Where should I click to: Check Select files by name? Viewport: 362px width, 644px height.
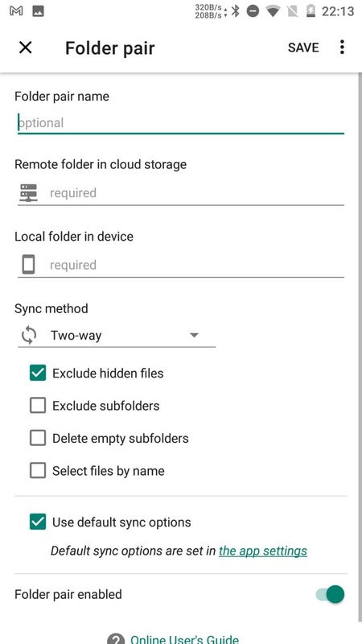click(x=38, y=471)
